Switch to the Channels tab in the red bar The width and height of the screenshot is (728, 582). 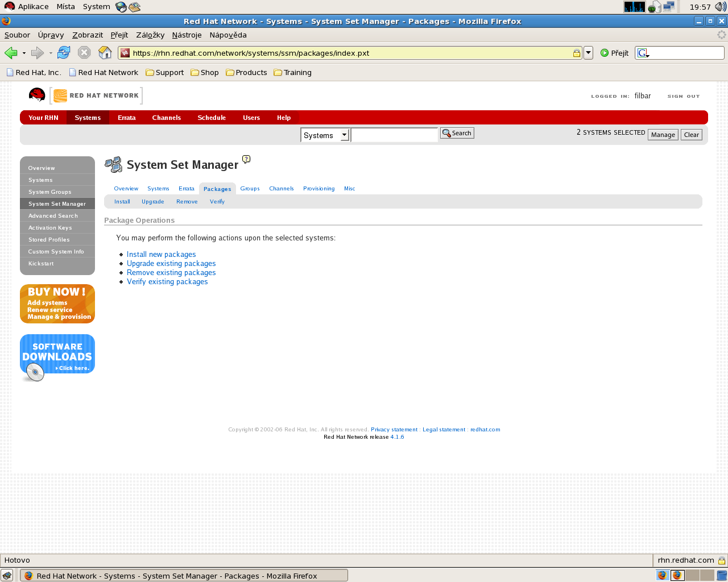[x=167, y=118]
